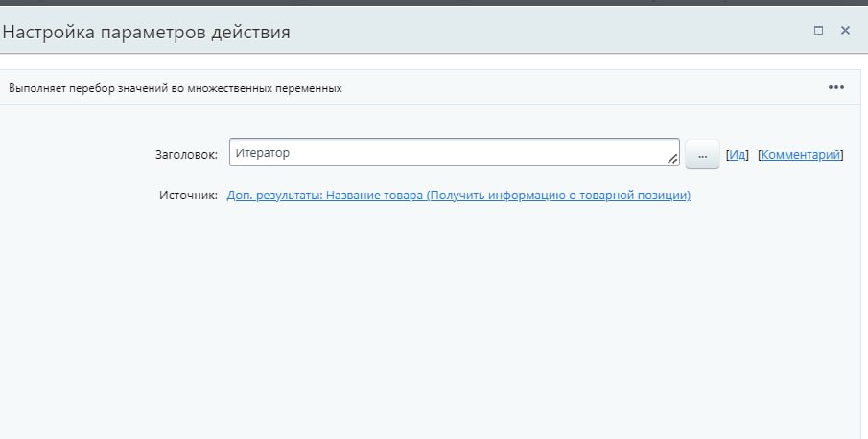Close the action settings dialog

click(x=845, y=31)
